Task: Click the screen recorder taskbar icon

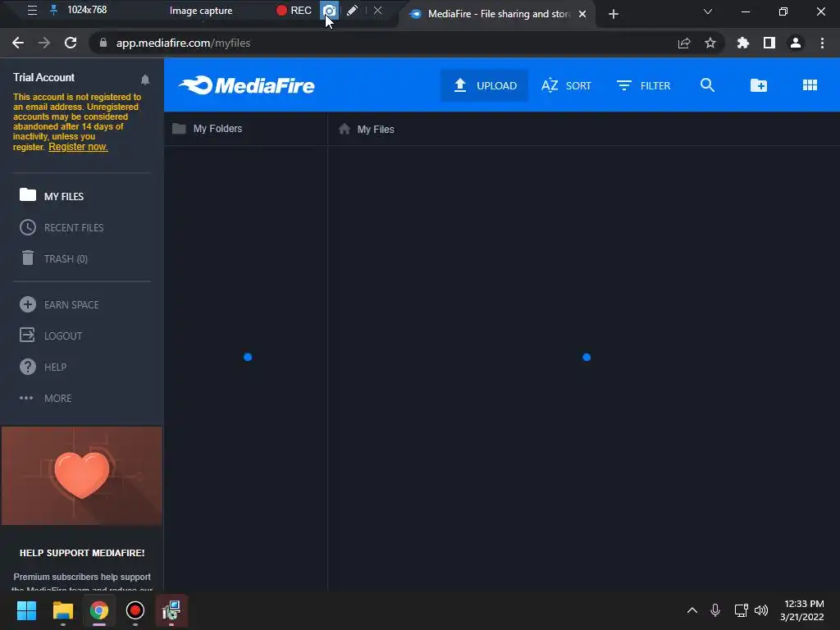Action: pos(135,610)
